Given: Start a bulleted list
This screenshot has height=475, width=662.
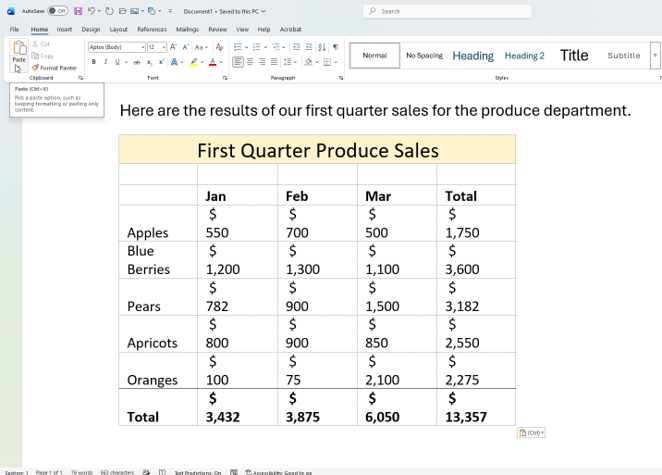Looking at the screenshot, I should pos(238,47).
